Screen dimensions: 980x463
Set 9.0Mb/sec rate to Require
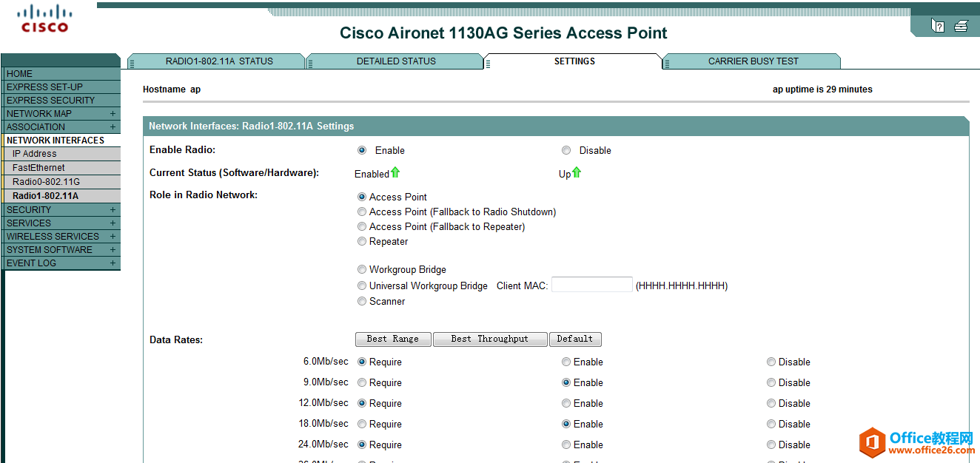[362, 382]
